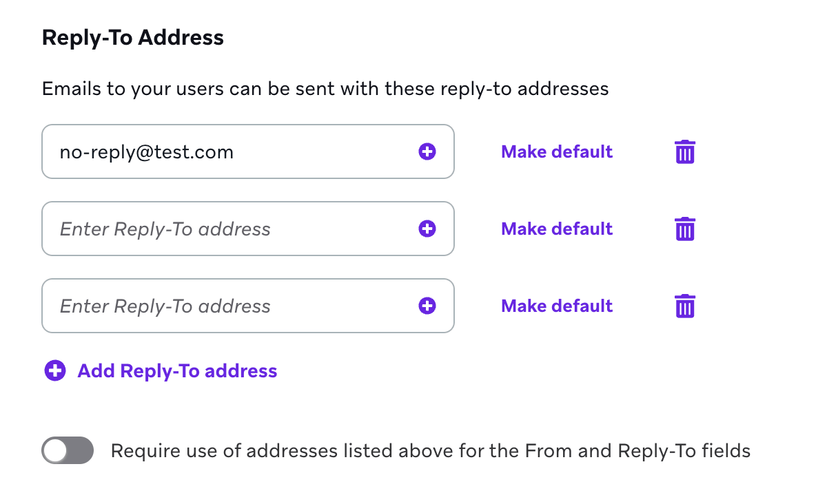Make no-reply@test.com the default address
Image resolution: width=838 pixels, height=504 pixels.
[x=557, y=151]
